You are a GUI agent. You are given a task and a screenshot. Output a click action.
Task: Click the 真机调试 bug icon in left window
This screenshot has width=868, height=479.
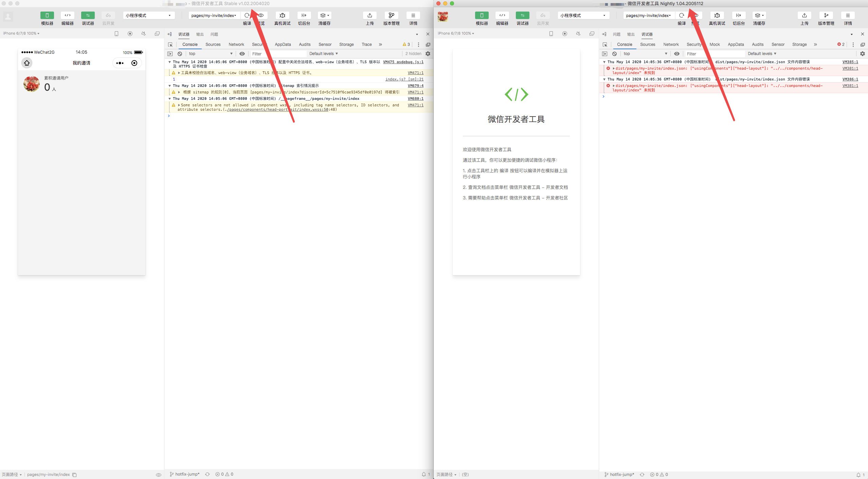tap(282, 16)
